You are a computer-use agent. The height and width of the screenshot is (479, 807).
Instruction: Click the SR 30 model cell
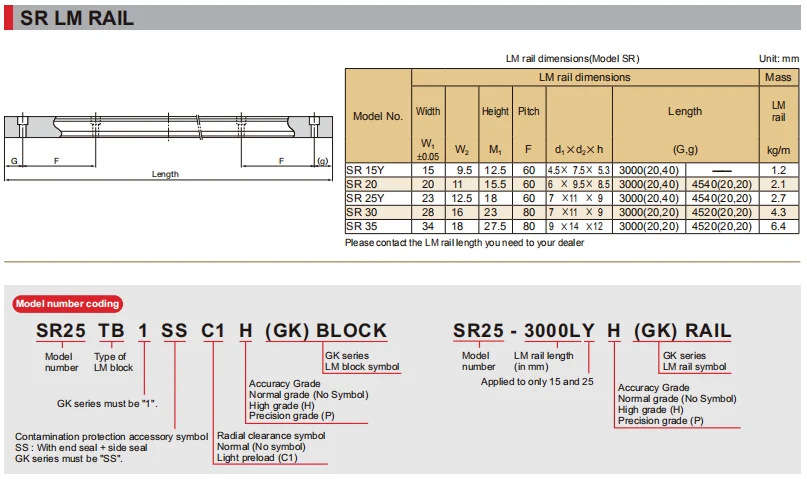378,212
